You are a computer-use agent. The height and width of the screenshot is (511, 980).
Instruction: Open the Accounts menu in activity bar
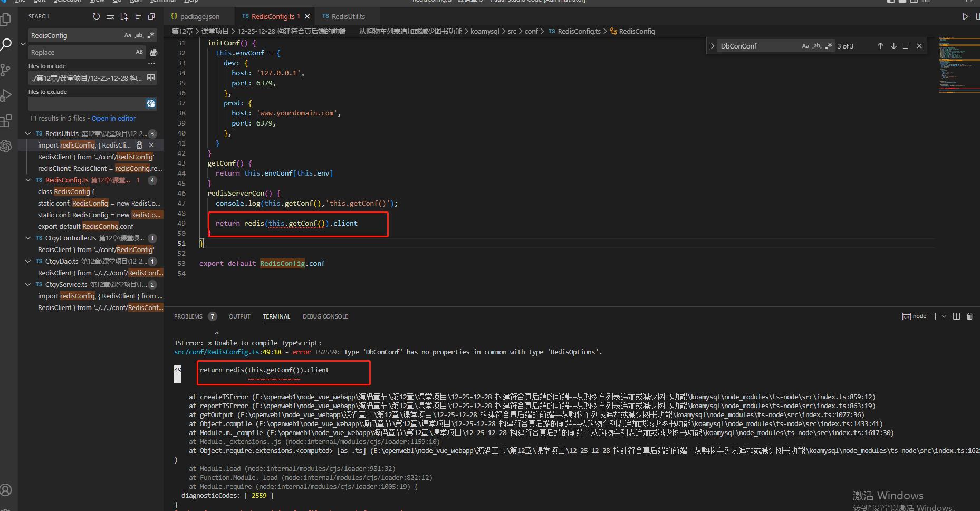(6, 490)
